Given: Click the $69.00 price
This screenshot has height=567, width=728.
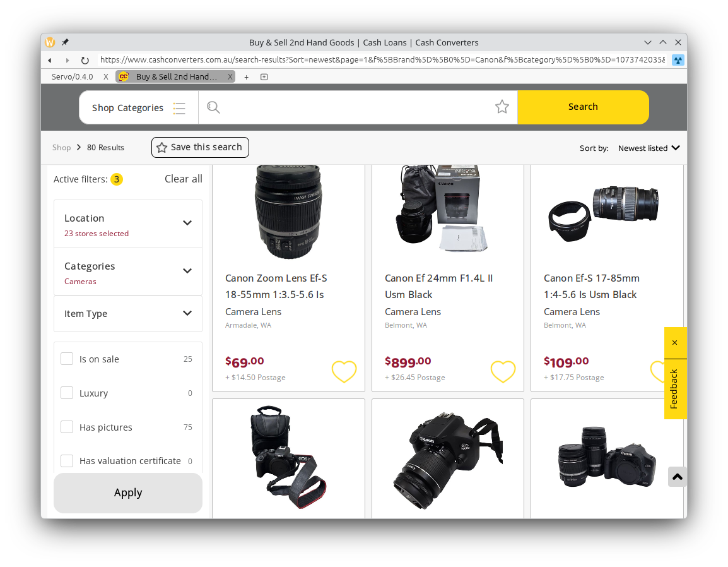Looking at the screenshot, I should point(245,362).
